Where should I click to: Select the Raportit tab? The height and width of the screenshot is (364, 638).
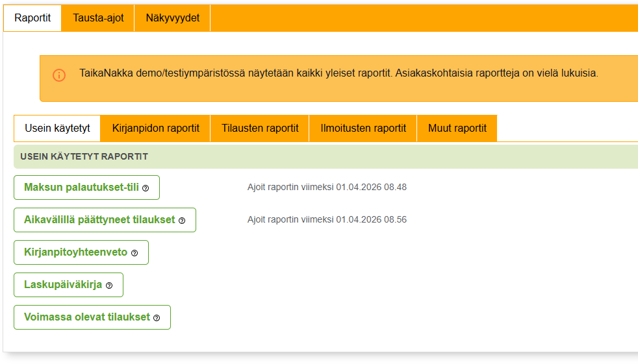pyautogui.click(x=32, y=18)
